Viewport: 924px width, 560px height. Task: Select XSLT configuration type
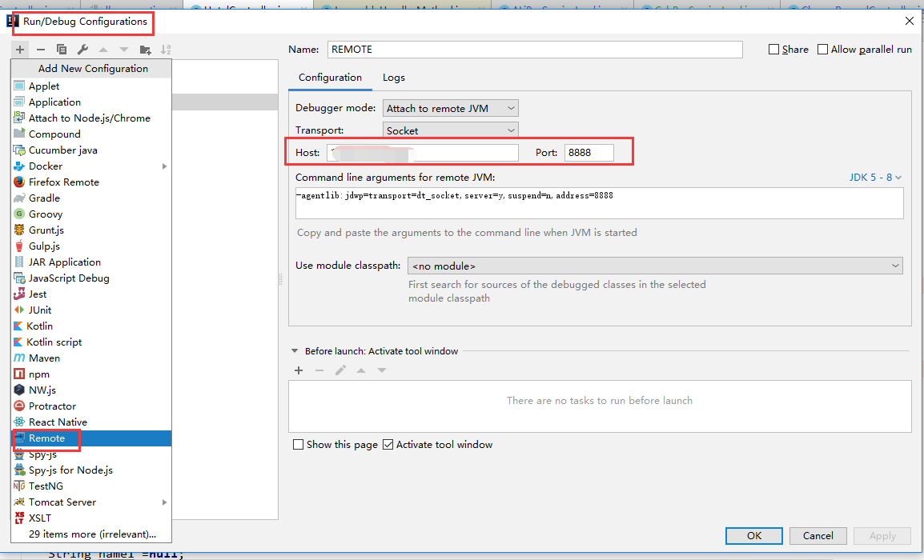(x=91, y=518)
